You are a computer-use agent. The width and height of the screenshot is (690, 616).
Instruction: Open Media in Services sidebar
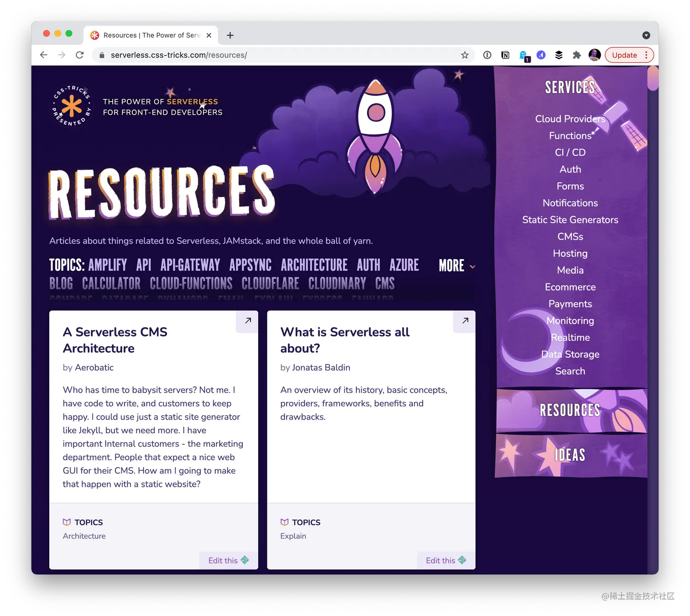point(570,270)
